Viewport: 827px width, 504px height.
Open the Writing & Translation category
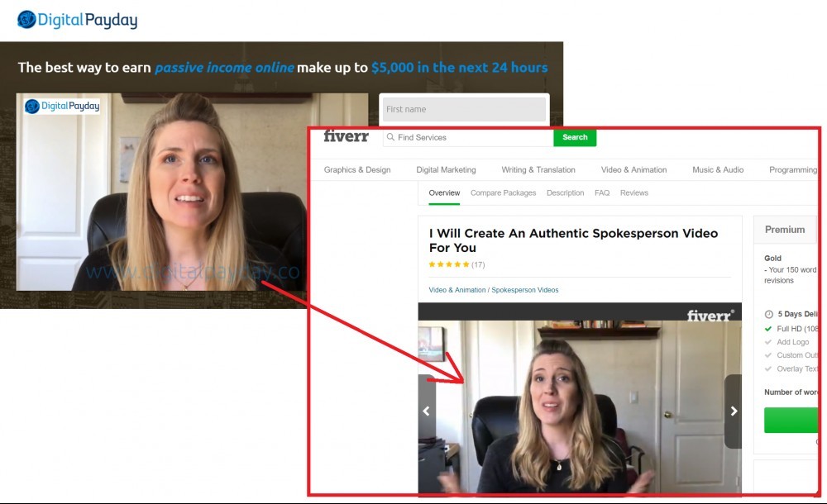(x=538, y=169)
